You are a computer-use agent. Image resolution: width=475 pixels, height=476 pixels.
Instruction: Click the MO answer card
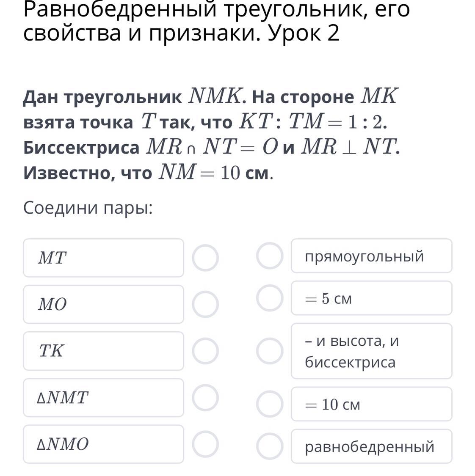click(x=103, y=304)
